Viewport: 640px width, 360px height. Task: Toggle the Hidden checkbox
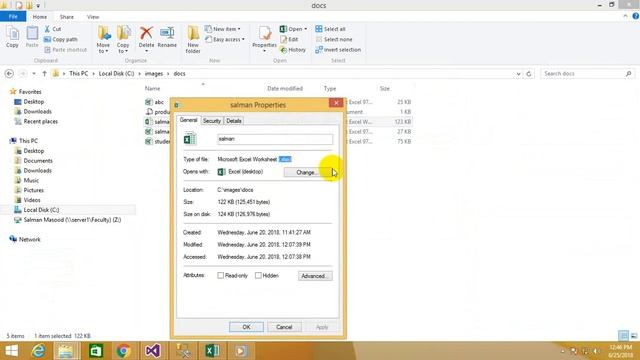point(258,276)
